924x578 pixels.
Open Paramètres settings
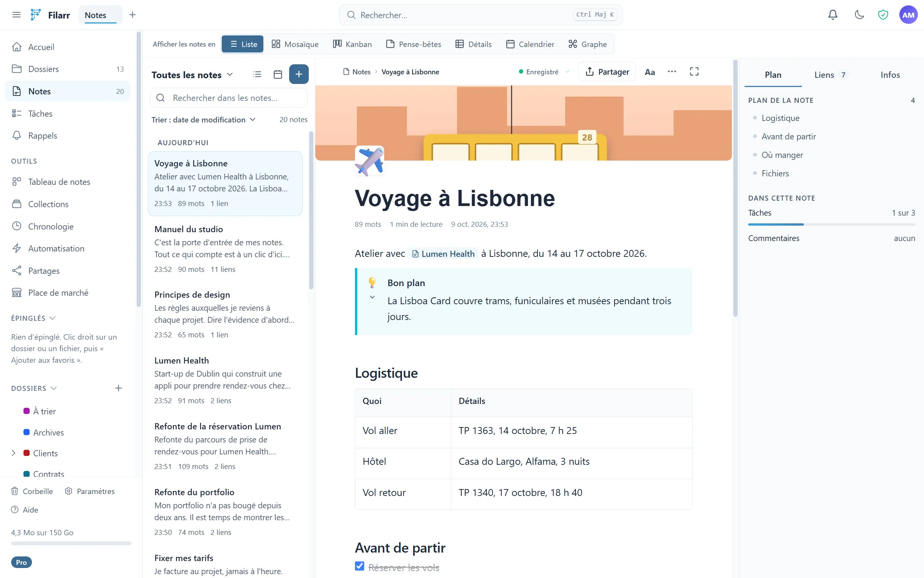point(90,491)
